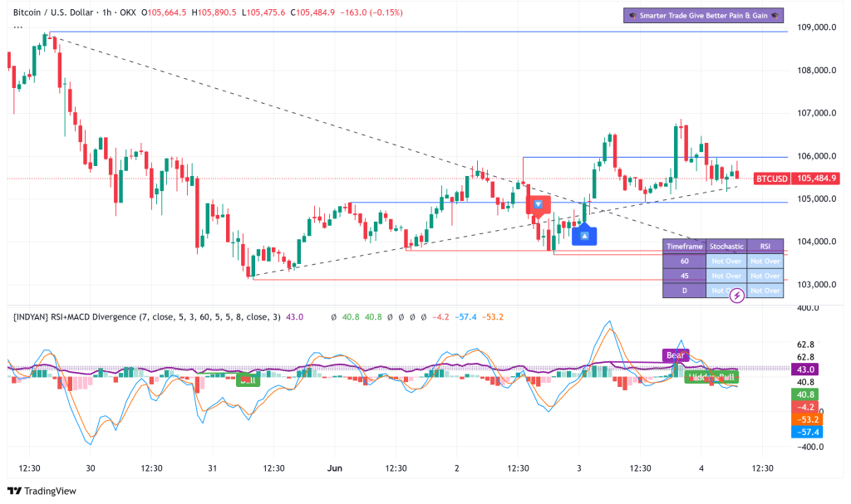Click the 4 date label on the time axis

click(701, 468)
